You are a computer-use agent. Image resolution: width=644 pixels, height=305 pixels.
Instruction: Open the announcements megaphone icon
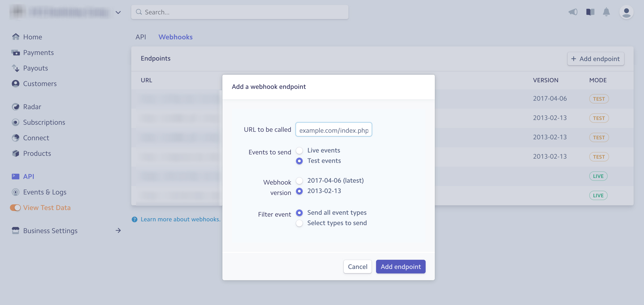573,12
